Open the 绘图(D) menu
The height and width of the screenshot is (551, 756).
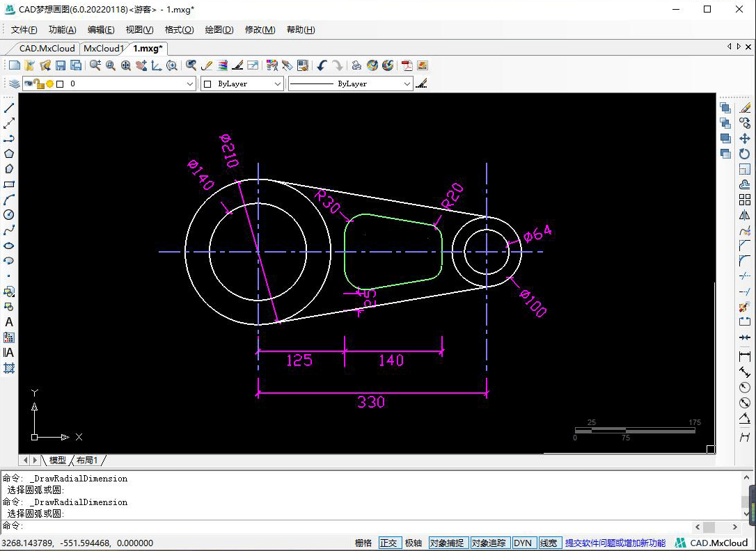coord(219,30)
